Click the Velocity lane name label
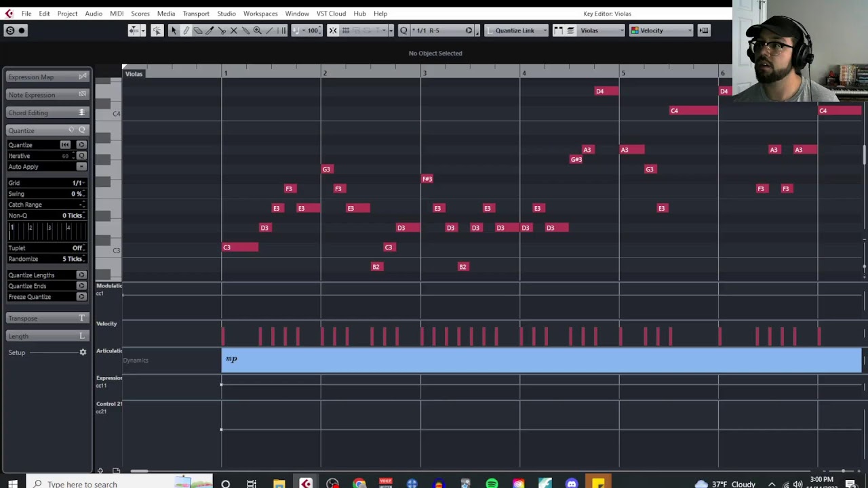Image resolution: width=868 pixels, height=488 pixels. click(x=106, y=324)
